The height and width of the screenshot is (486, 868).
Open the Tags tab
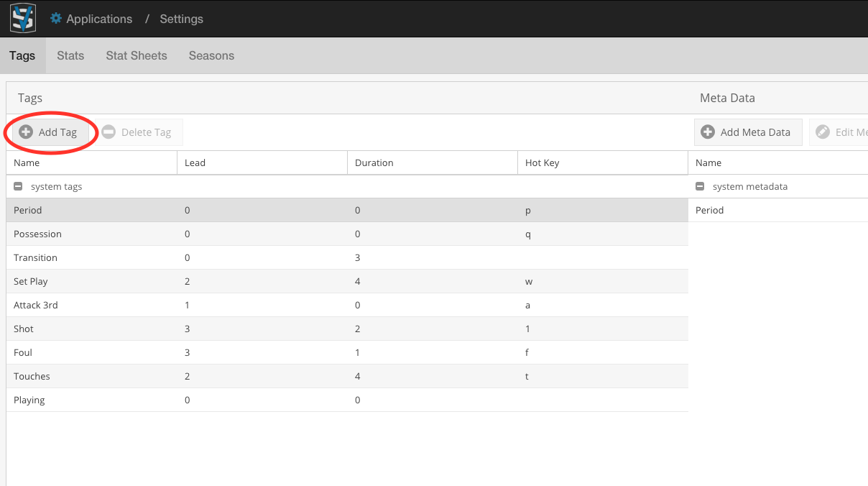pyautogui.click(x=22, y=55)
